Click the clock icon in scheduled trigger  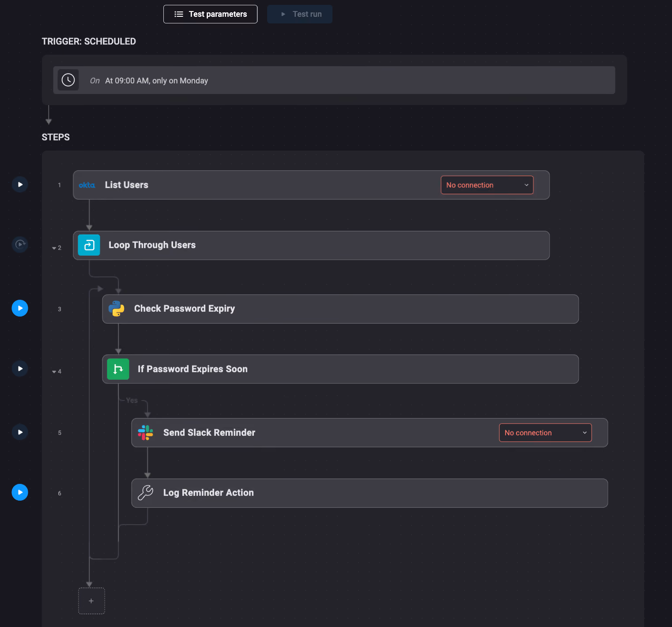pos(68,80)
